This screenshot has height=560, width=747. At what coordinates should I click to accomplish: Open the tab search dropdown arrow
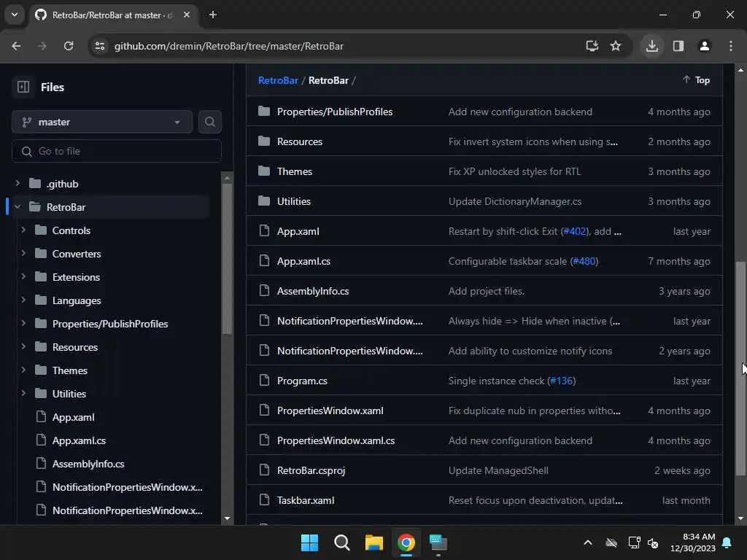[x=15, y=15]
